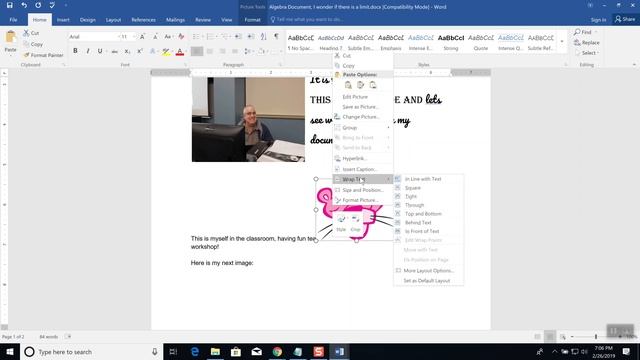The width and height of the screenshot is (640, 360).
Task: Apply the Strong style
Action: point(451,42)
